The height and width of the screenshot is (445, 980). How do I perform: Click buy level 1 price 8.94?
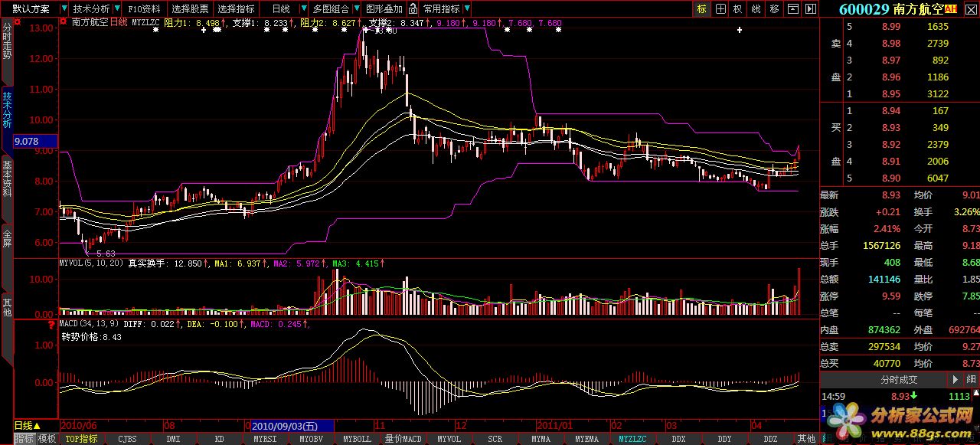click(x=890, y=110)
